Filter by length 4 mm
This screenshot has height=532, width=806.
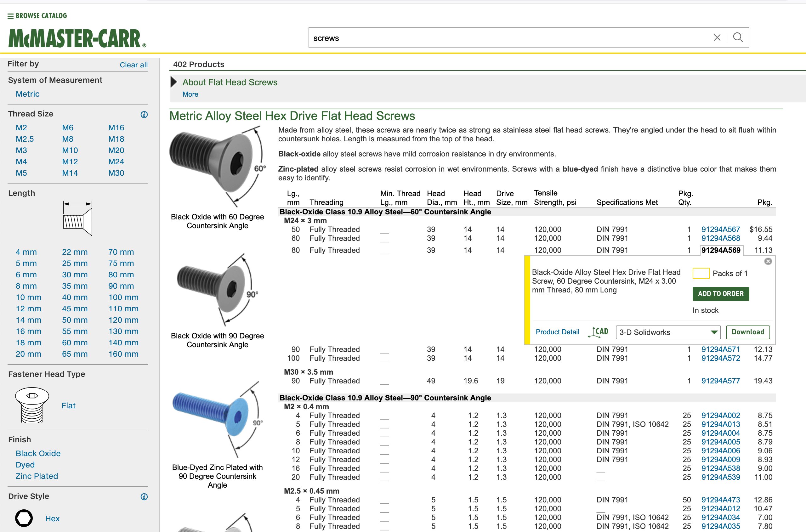tap(26, 252)
